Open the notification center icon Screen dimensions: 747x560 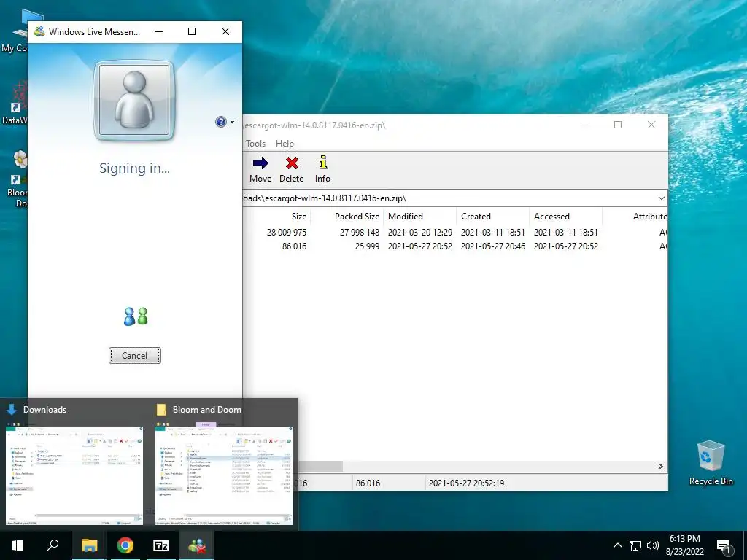(x=723, y=546)
